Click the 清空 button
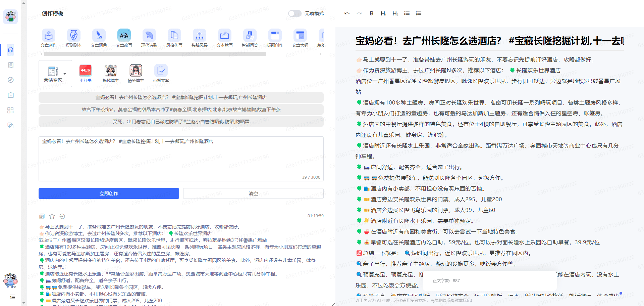Viewport: 644px width, 306px height. [253, 193]
